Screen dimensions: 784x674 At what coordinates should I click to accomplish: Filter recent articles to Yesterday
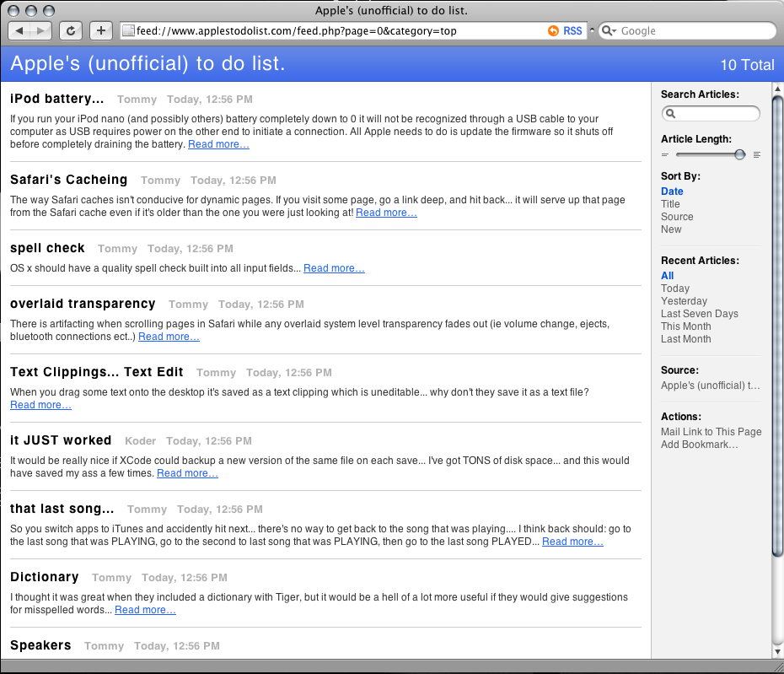click(x=684, y=300)
